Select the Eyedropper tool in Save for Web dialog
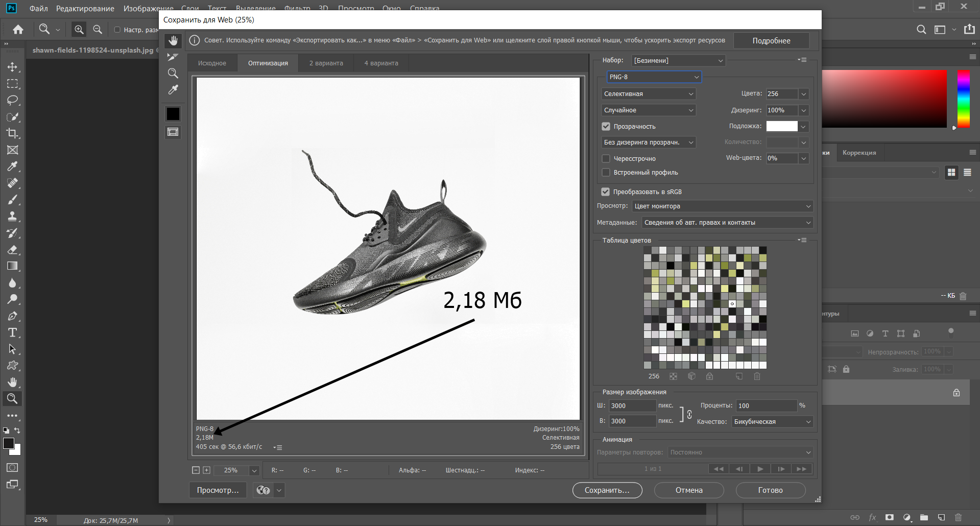Screen dimensions: 980x526 pyautogui.click(x=173, y=90)
